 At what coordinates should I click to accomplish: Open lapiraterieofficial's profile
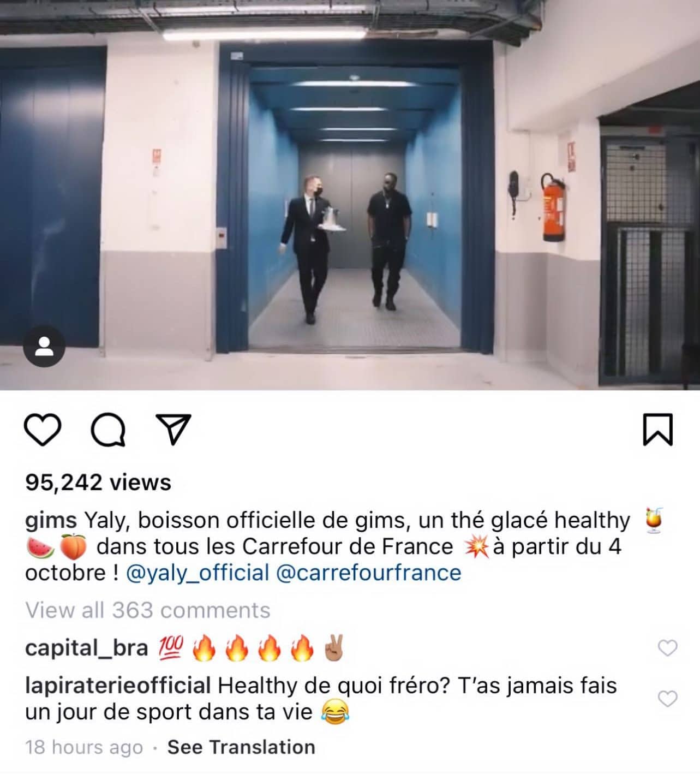pyautogui.click(x=118, y=686)
